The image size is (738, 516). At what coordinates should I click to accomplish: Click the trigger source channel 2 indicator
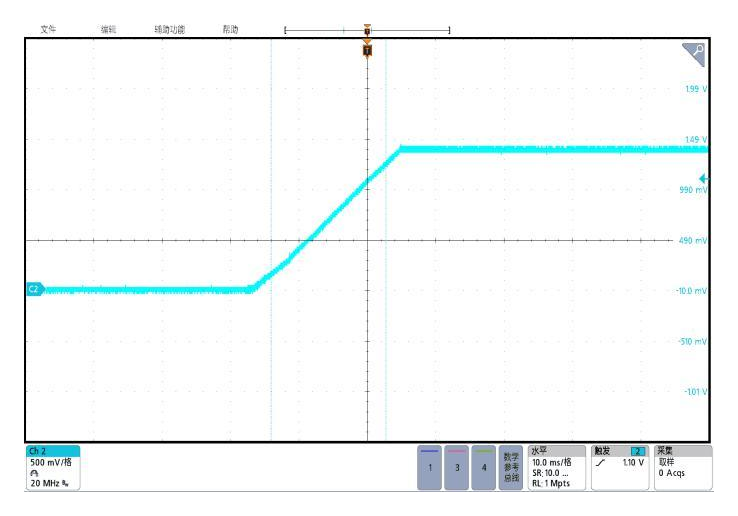pyautogui.click(x=638, y=451)
